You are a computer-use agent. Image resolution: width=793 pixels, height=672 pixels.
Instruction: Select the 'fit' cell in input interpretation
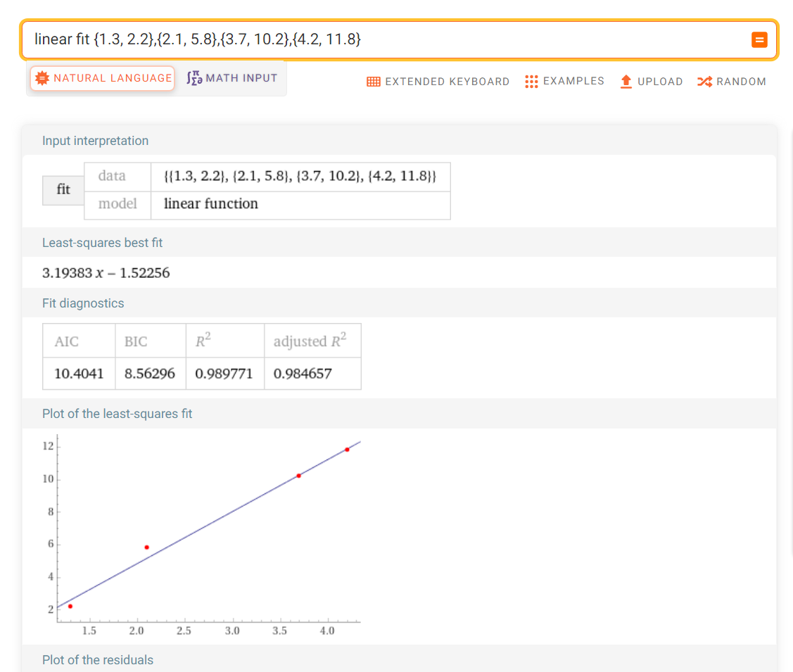coord(63,190)
